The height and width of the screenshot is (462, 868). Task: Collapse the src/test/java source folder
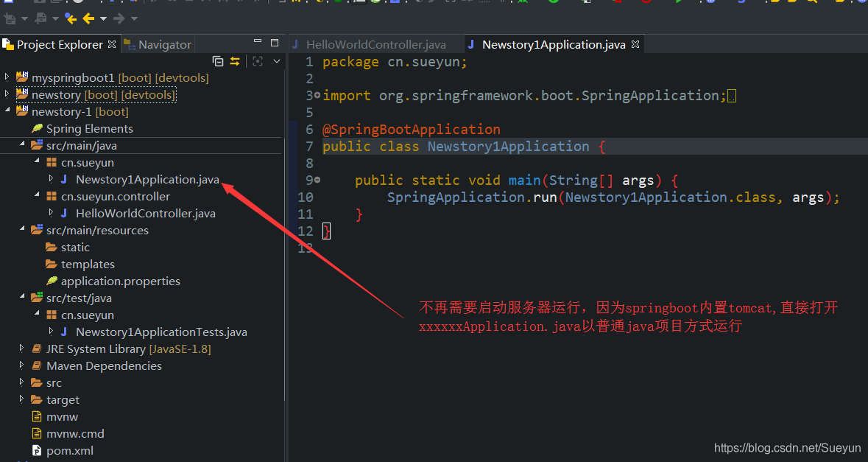point(22,297)
